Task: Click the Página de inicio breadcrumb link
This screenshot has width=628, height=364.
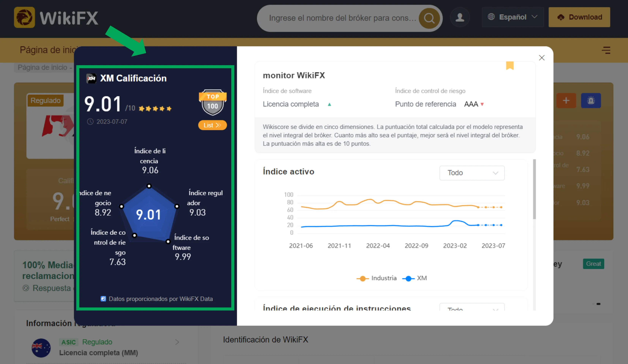Action: (42, 67)
